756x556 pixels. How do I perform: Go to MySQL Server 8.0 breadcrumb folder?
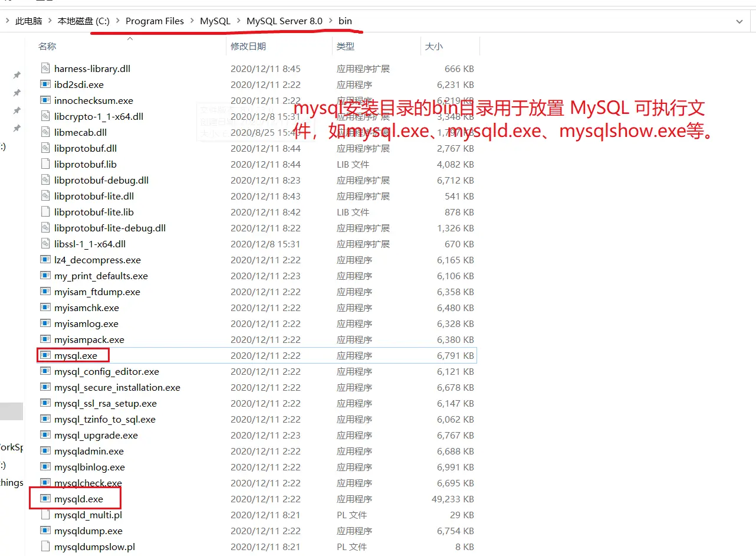pos(284,21)
